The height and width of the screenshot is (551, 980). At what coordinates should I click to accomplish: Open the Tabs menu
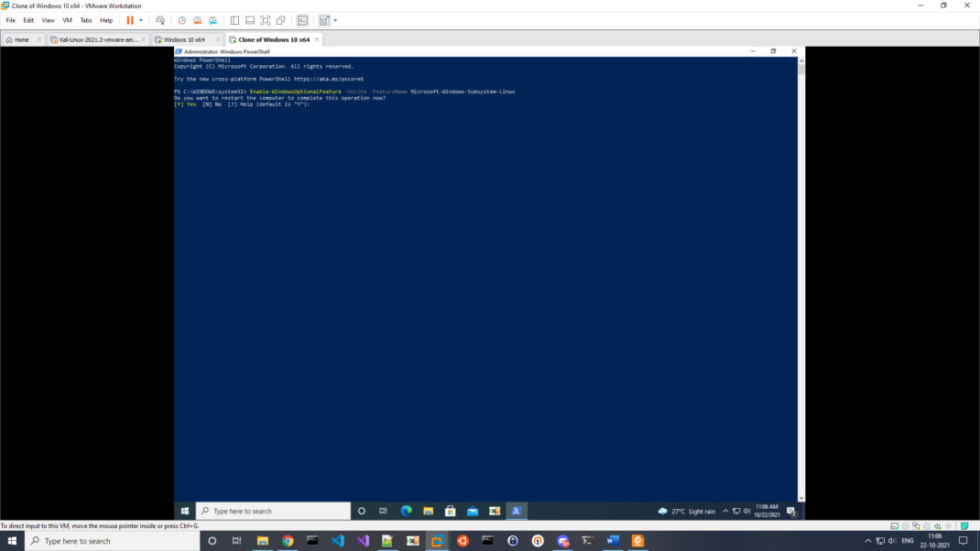85,21
